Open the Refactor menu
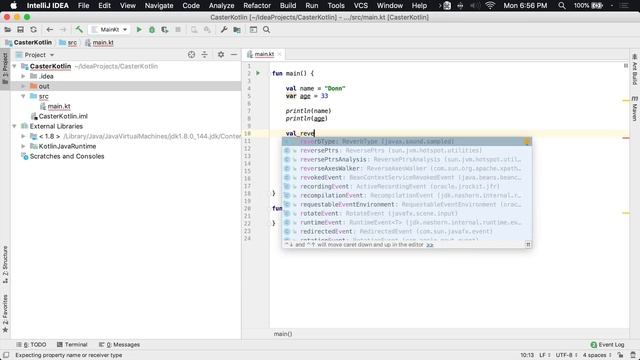This screenshot has height=360, width=640. 257,5
